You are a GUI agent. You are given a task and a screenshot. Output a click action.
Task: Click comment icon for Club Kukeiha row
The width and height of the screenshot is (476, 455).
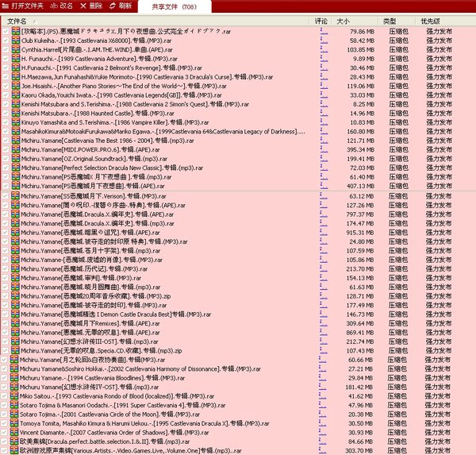pos(324,40)
